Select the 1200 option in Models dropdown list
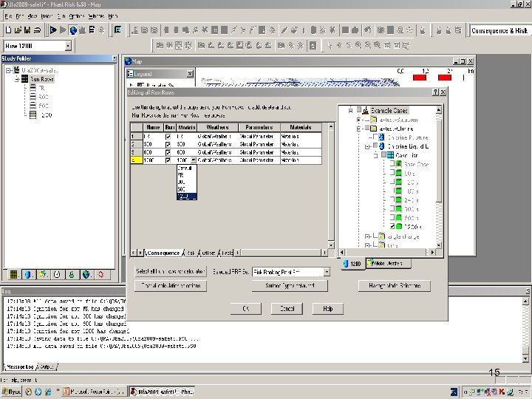This screenshot has width=532, height=399. pos(187,197)
